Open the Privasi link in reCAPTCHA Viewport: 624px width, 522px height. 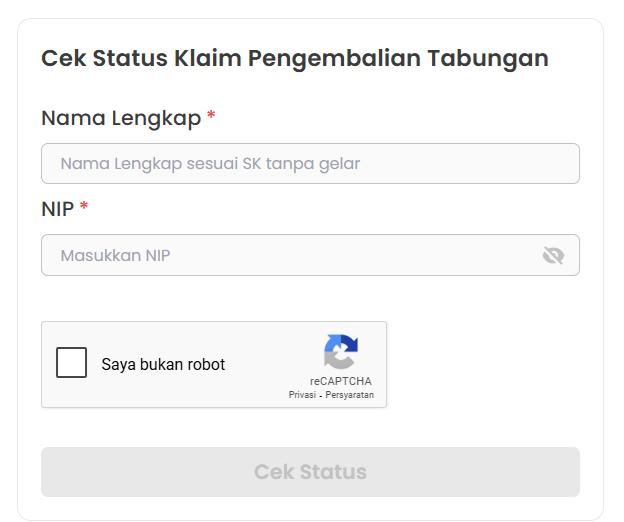[x=302, y=395]
